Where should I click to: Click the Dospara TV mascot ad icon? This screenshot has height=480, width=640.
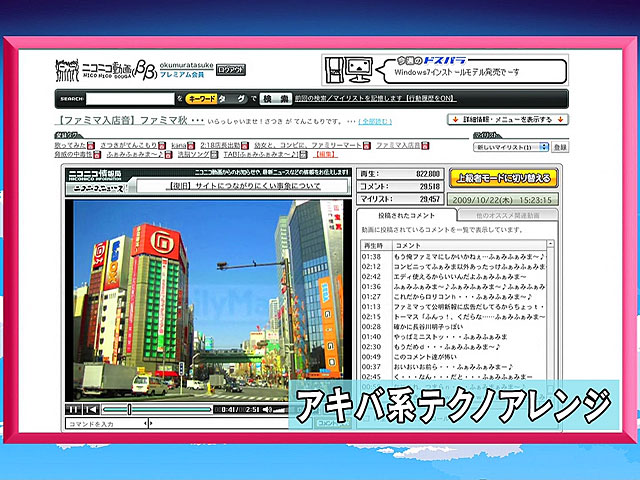(348, 70)
